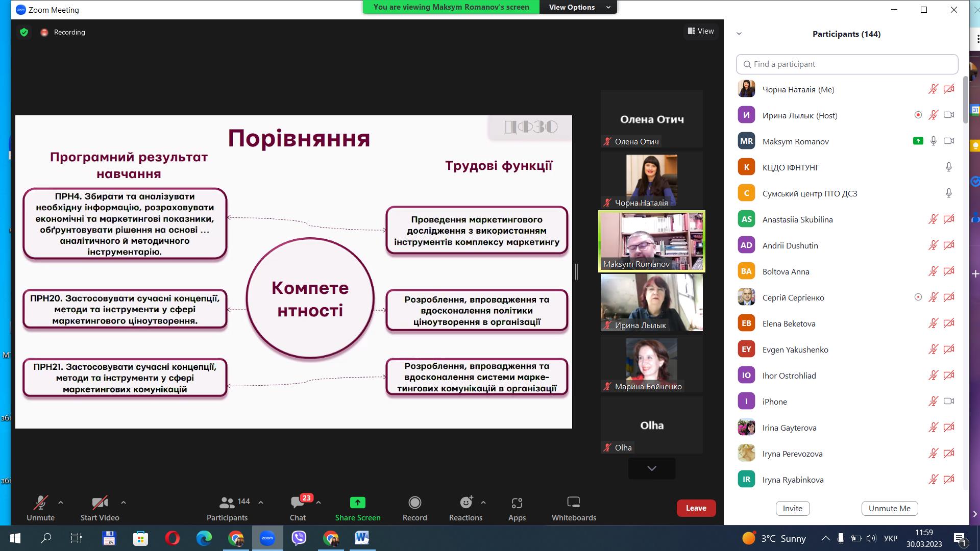Expand audio options arrow beside Unmute
The height and width of the screenshot is (551, 980).
click(61, 503)
